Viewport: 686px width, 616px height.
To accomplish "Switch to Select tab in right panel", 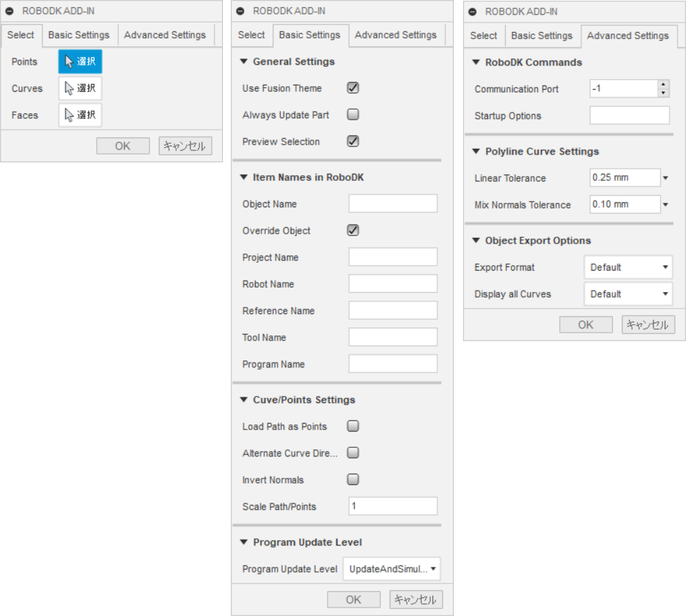I will 484,36.
